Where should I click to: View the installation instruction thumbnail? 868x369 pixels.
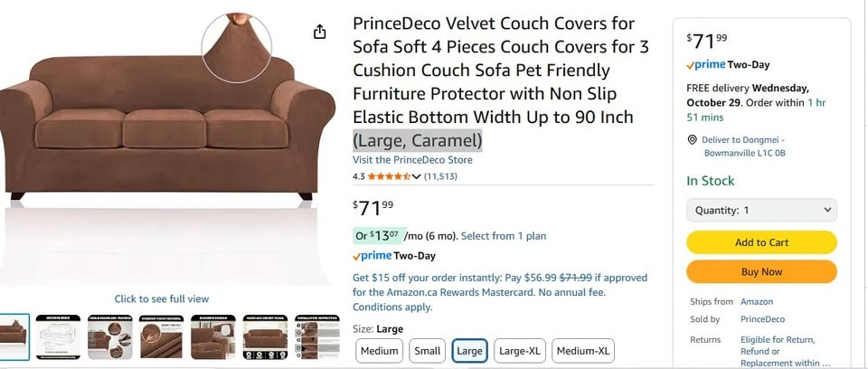(x=316, y=337)
